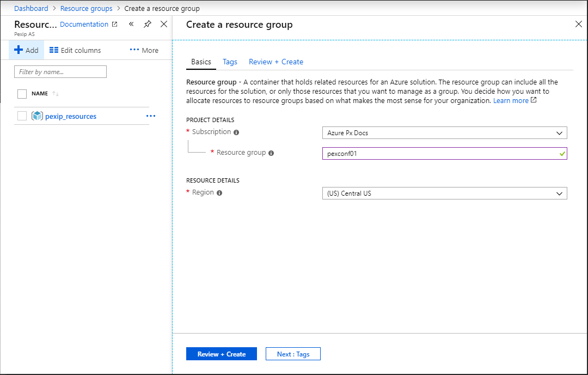Click the Region info icon
588x375 pixels.
tap(219, 193)
